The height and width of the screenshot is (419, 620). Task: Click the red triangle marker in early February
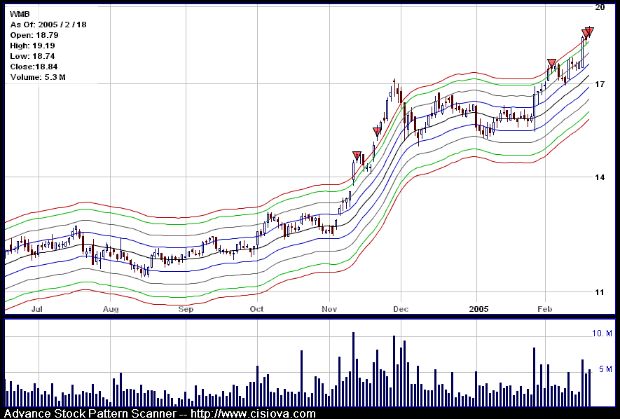552,64
